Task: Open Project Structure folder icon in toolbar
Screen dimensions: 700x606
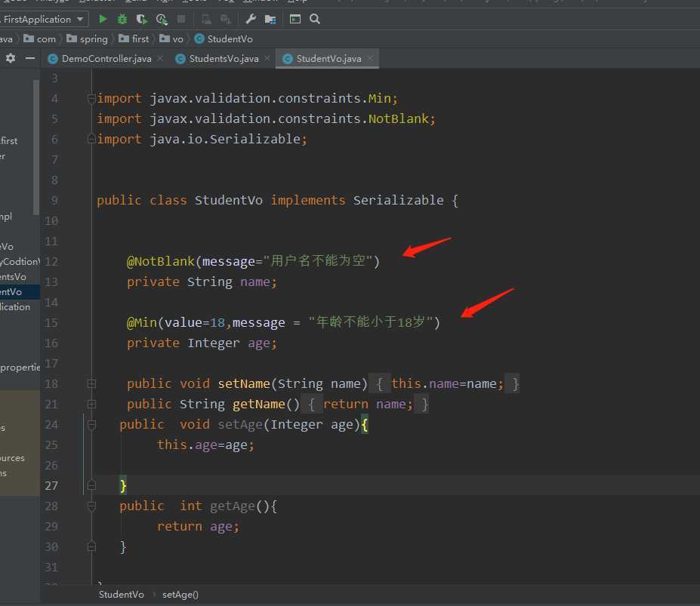Action: point(270,19)
